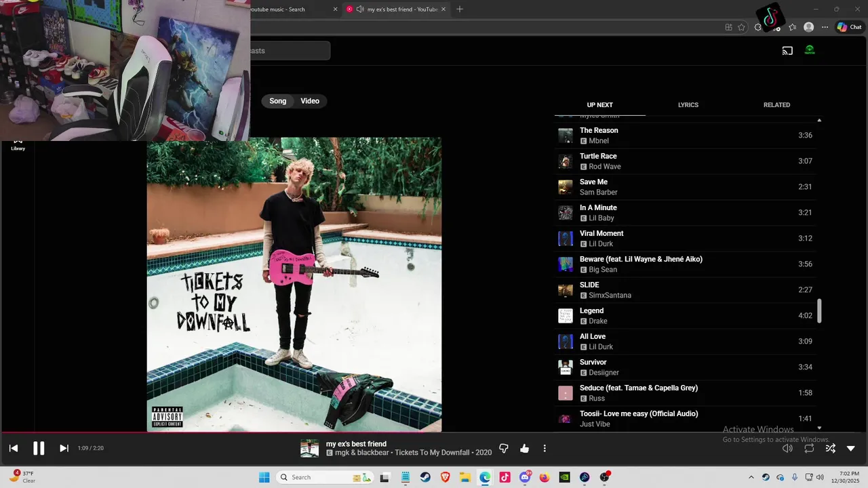868x488 pixels.
Task: Open the UP NEXT tab
Action: click(x=600, y=105)
